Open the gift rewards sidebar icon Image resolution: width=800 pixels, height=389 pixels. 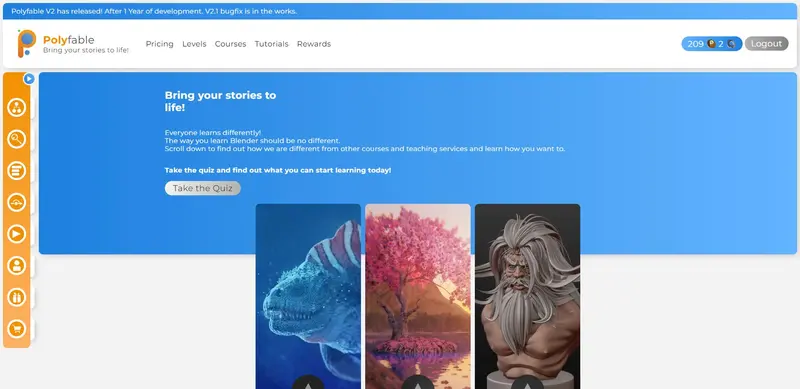pyautogui.click(x=17, y=298)
